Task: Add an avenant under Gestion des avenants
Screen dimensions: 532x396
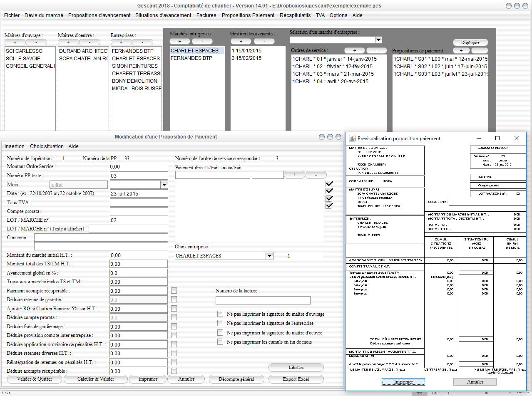Action: tap(241, 41)
